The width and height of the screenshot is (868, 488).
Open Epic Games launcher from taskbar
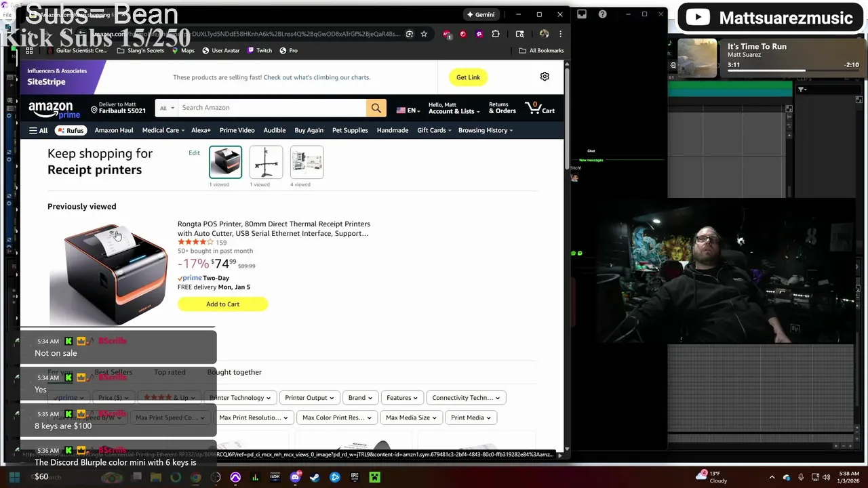click(x=355, y=477)
